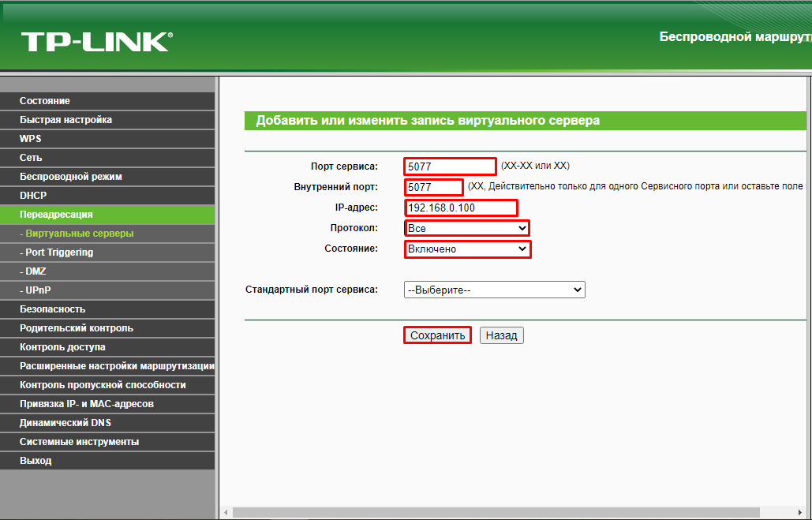
Task: Select the DHCP menu item
Action: click(x=33, y=196)
